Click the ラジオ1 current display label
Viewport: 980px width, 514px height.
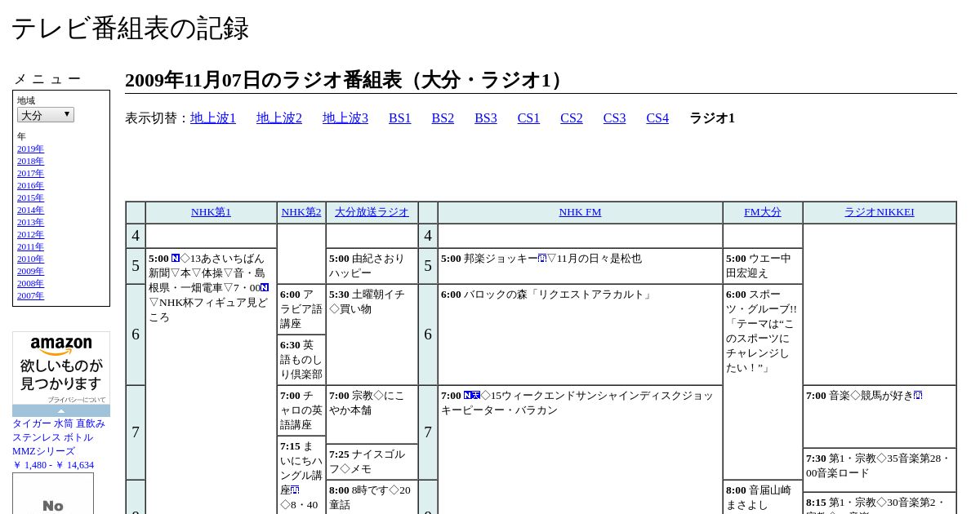(x=712, y=118)
